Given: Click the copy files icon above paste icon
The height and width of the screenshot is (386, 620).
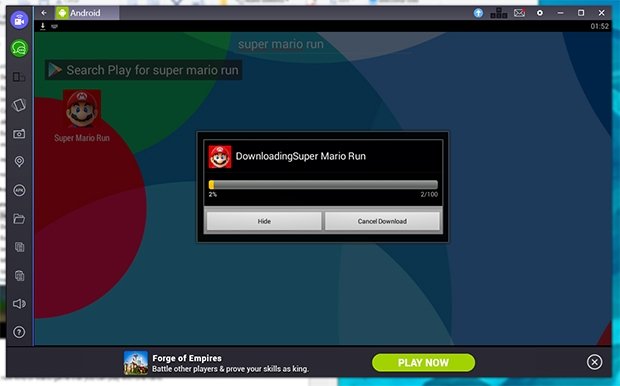Looking at the screenshot, I should [19, 247].
